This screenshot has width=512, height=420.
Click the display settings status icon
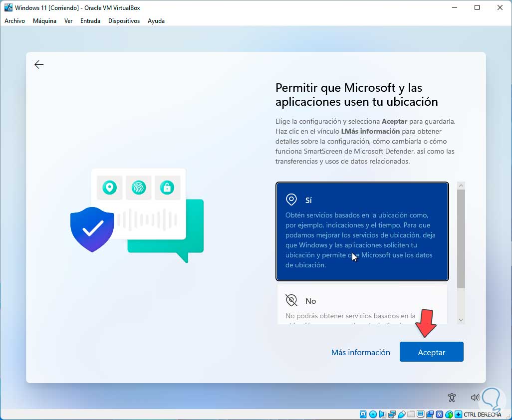(421, 415)
